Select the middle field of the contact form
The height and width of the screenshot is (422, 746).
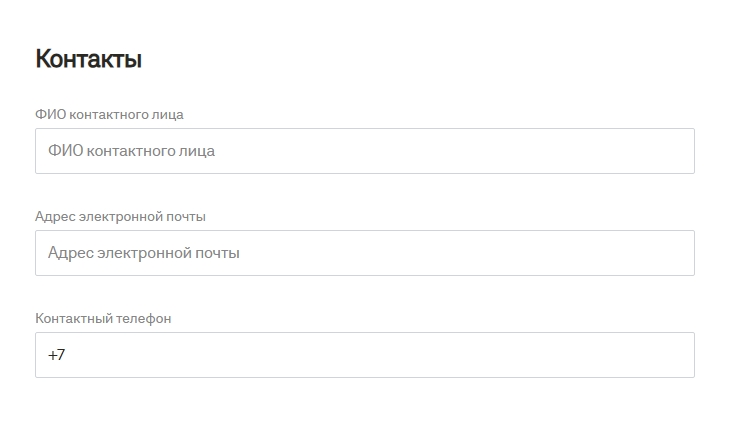[x=364, y=253]
